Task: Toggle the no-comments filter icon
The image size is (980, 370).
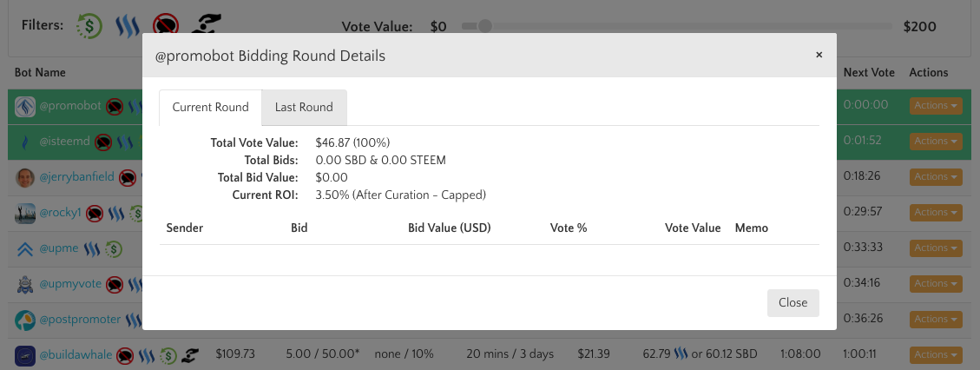Action: click(166, 26)
